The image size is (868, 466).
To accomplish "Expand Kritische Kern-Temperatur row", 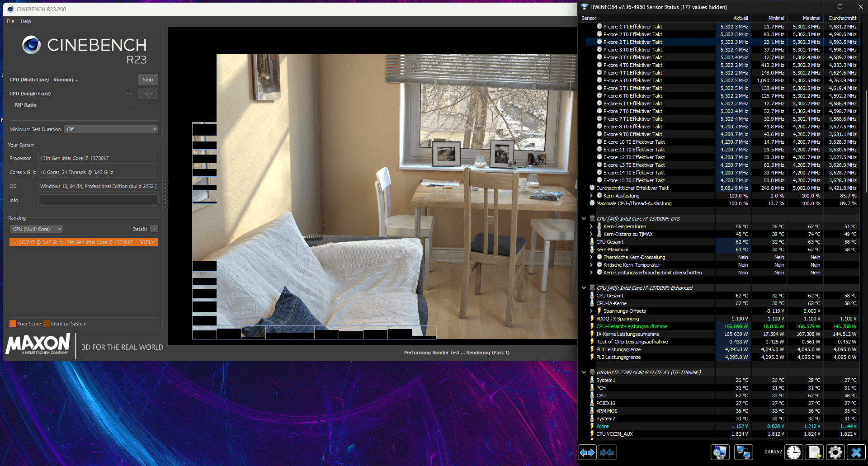I will coord(591,265).
